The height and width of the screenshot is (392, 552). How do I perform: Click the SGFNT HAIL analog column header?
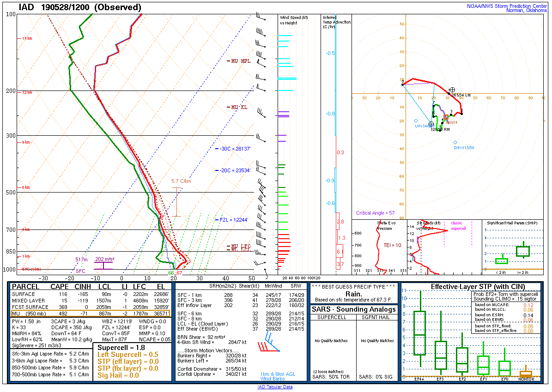376,317
